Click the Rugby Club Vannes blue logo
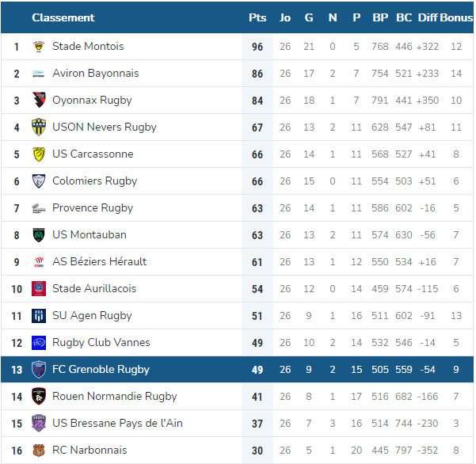 click(39, 343)
